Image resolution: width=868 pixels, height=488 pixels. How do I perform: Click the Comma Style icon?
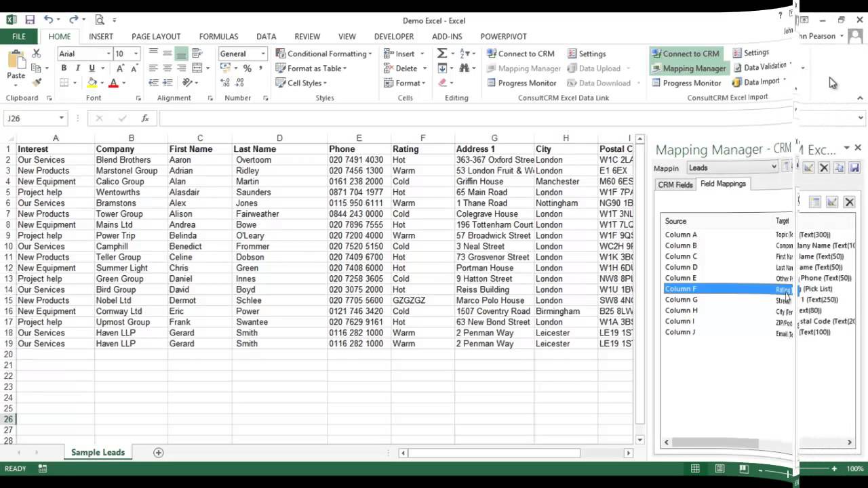click(x=260, y=68)
